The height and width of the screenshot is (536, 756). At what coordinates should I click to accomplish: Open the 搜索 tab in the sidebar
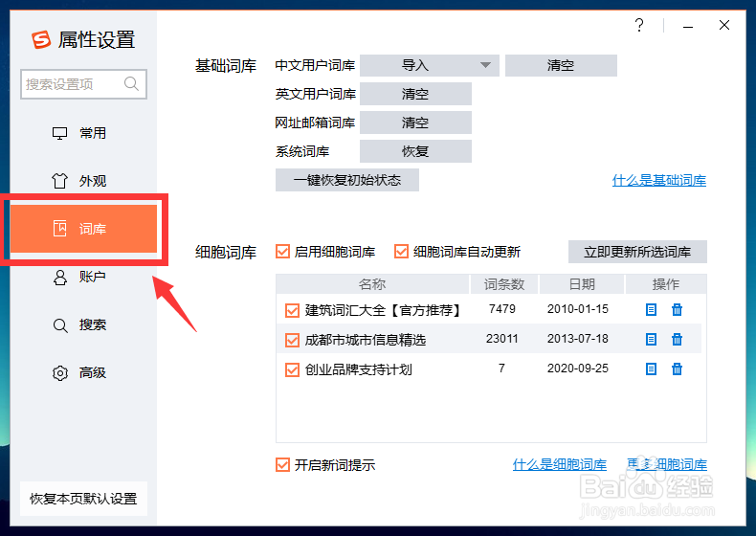83,324
